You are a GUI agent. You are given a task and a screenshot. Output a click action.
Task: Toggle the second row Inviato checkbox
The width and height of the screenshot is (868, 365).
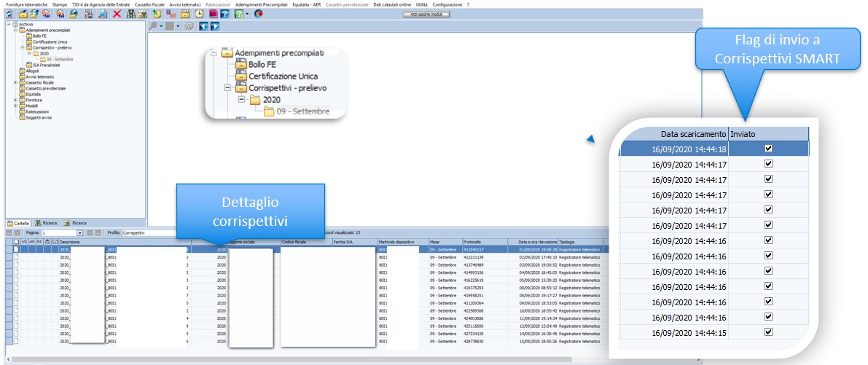[x=768, y=164]
